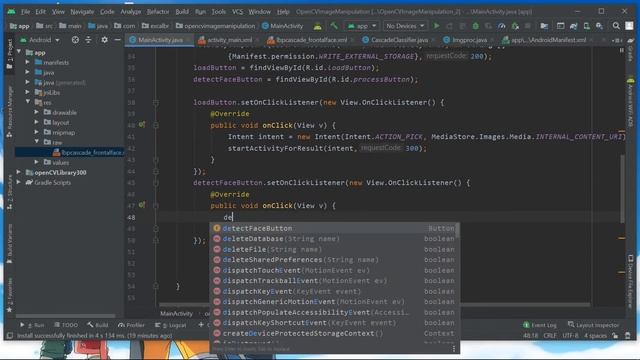Open the File menu

(x=25, y=11)
